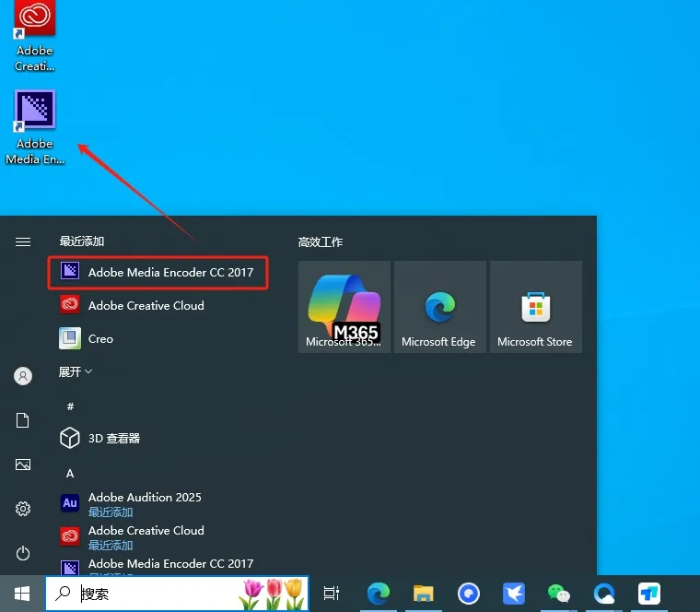Click the Windows Start button
Viewport: 700px width, 612px height.
click(22, 594)
